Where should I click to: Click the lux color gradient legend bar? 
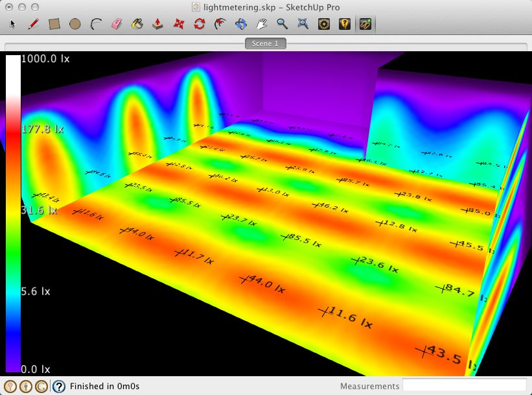point(13,213)
